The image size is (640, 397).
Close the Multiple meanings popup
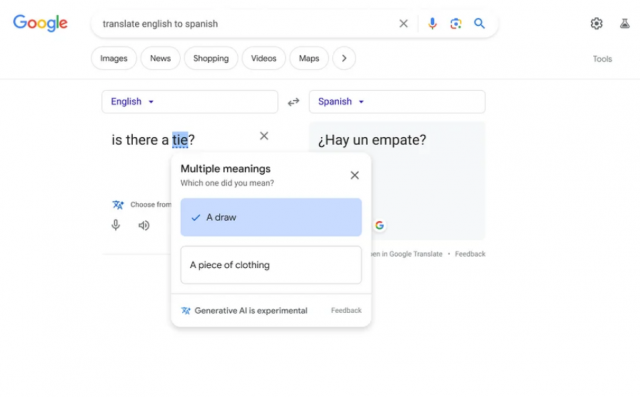(x=355, y=175)
